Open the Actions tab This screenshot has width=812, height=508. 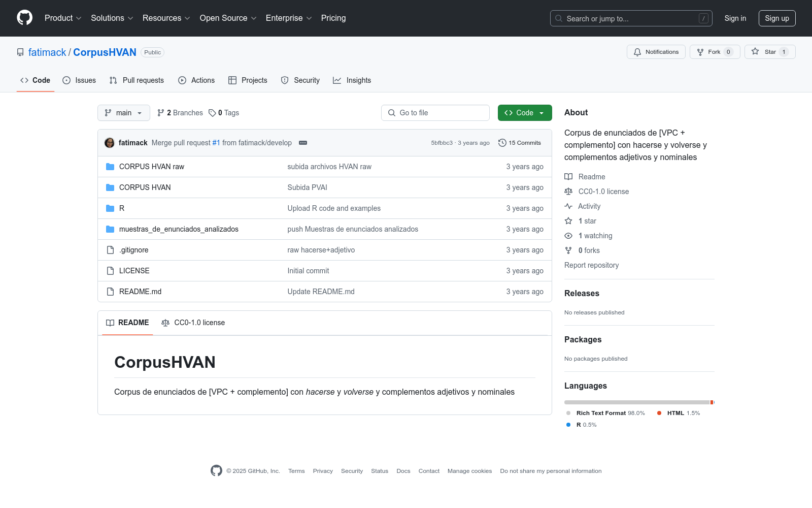click(196, 80)
